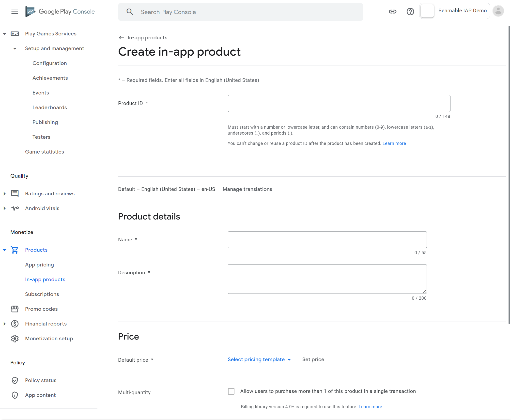
Task: Click the Manage translations button
Action: [247, 189]
